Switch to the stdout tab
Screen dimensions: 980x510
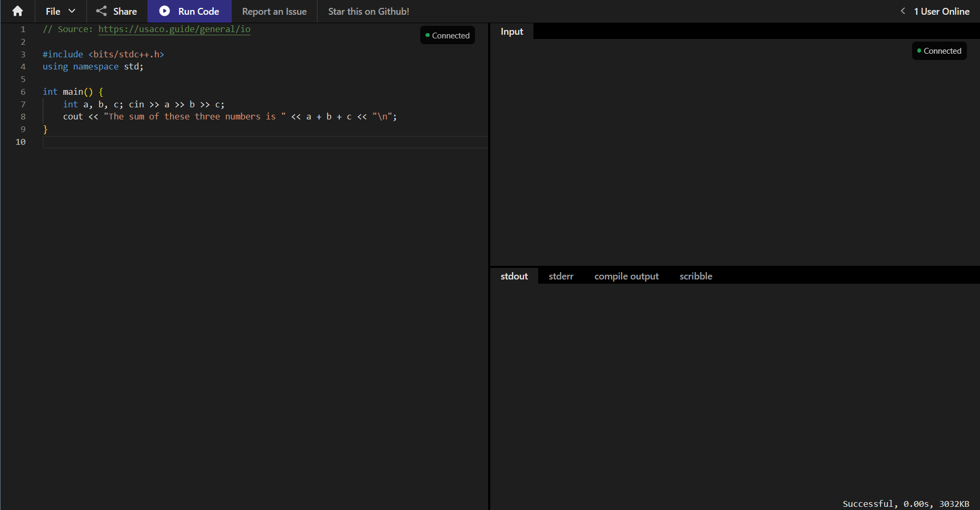click(x=514, y=276)
